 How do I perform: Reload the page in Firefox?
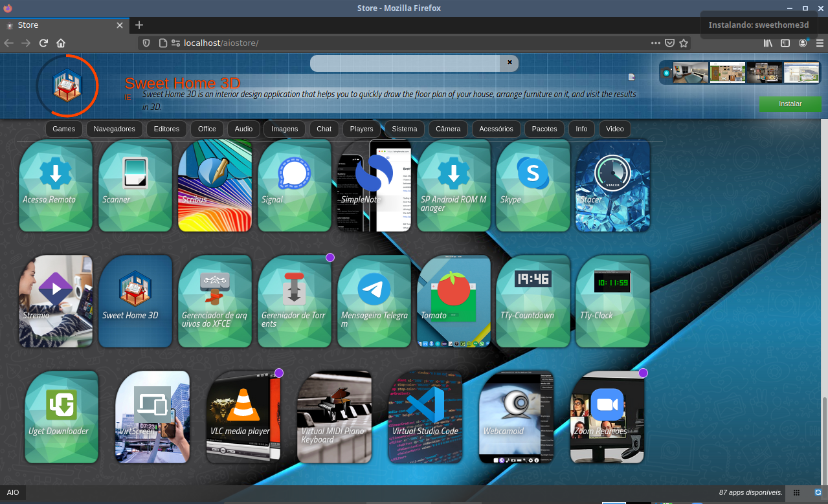point(43,43)
